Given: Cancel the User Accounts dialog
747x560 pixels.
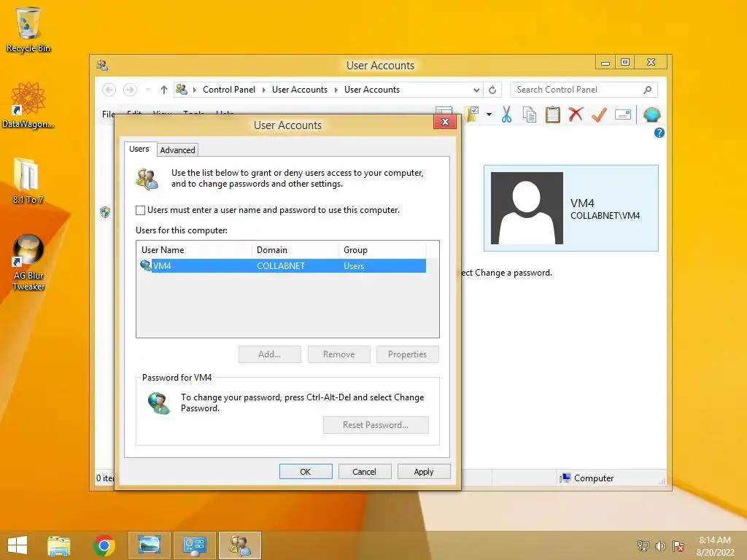Looking at the screenshot, I should pyautogui.click(x=365, y=472).
